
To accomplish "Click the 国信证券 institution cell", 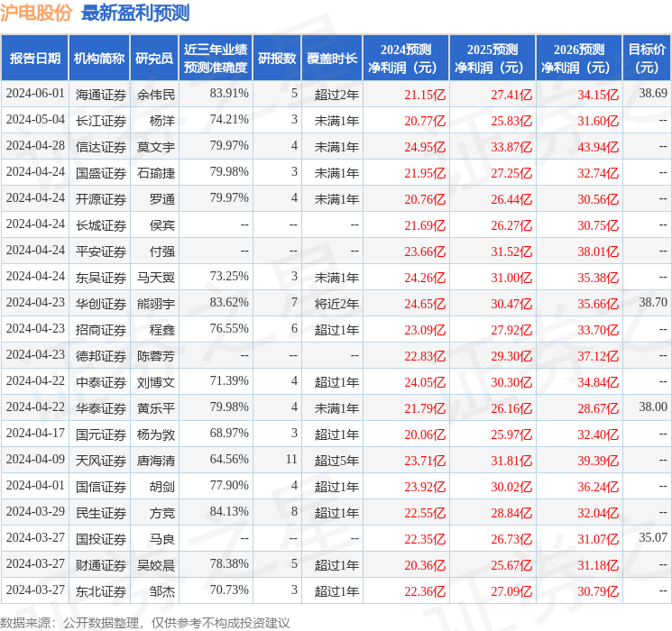I will click(101, 487).
